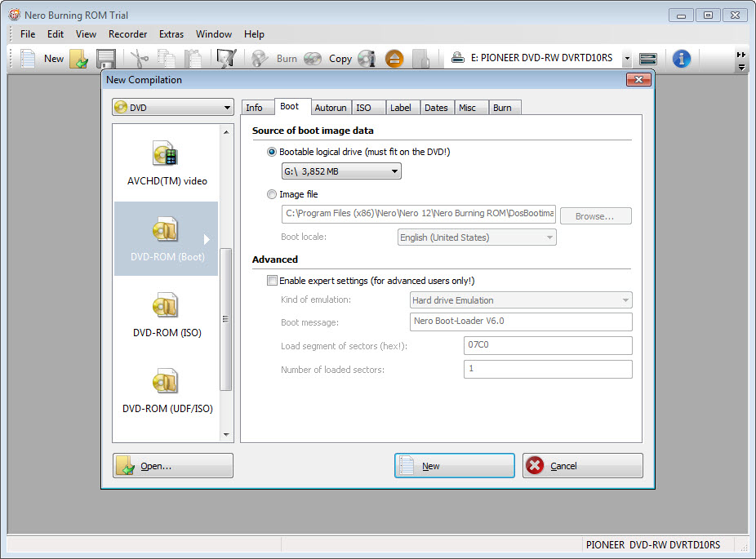Select Image file radio button
The width and height of the screenshot is (756, 559).
tap(272, 194)
